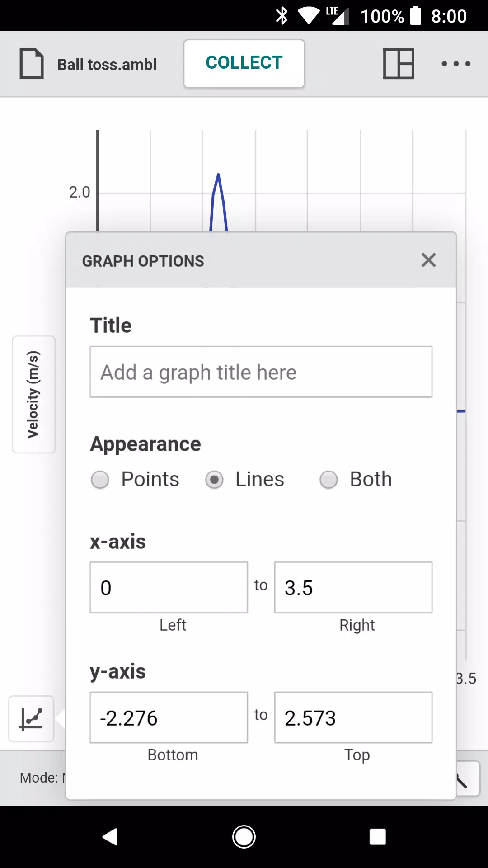
Task: Tap the Android home navigation button
Action: tap(244, 837)
